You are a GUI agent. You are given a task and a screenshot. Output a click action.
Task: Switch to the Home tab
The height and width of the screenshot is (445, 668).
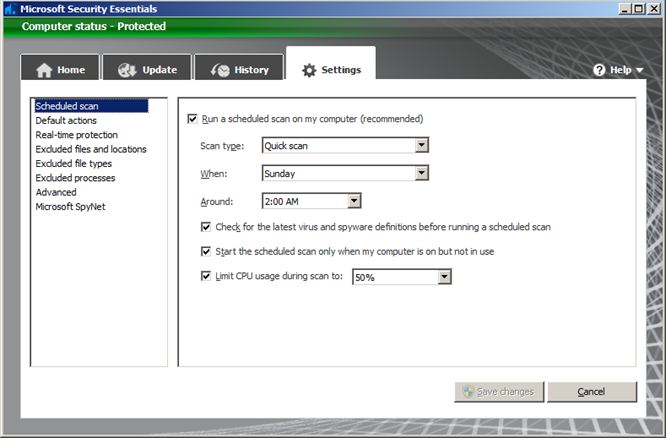(60, 67)
